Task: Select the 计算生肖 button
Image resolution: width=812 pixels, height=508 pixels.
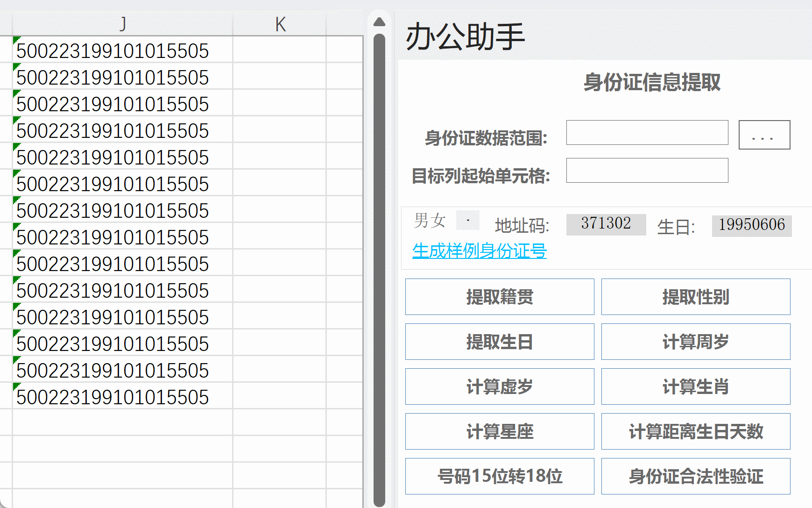Action: pyautogui.click(x=695, y=386)
